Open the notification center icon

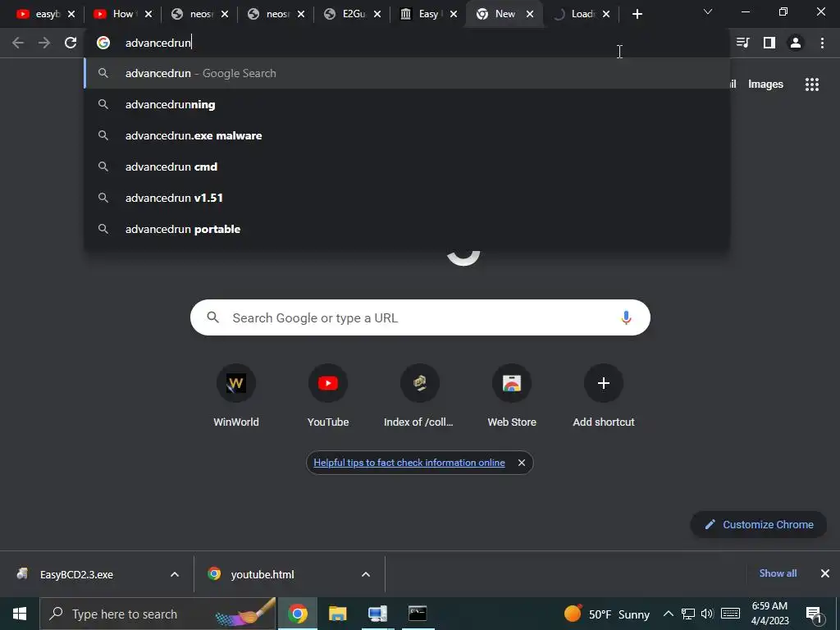[x=815, y=614]
